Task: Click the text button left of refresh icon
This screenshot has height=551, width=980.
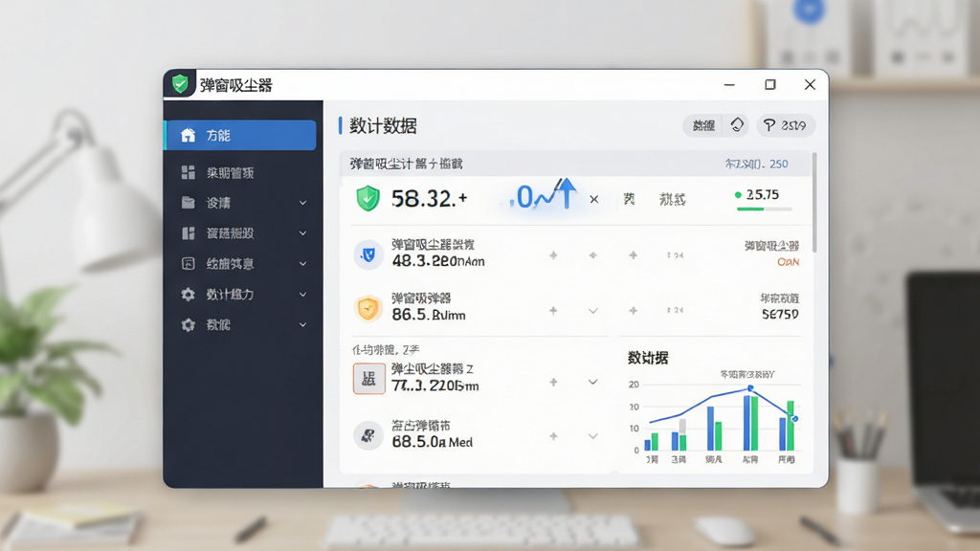Action: click(703, 125)
